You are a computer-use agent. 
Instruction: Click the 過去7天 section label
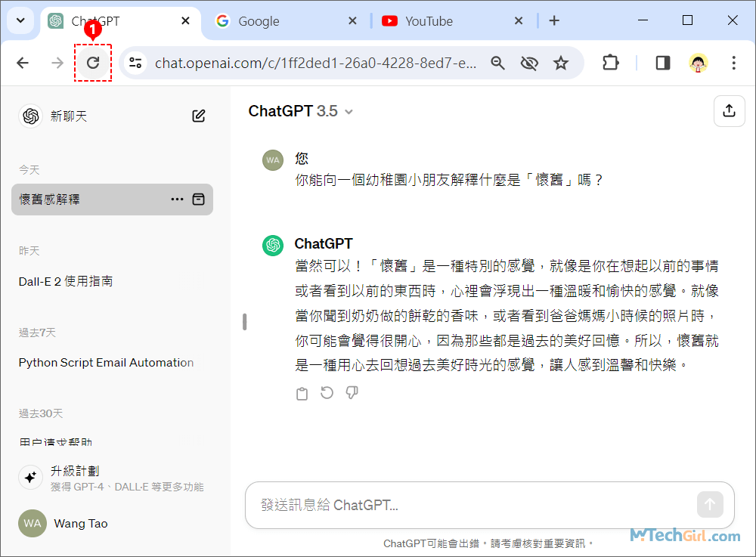coord(37,333)
